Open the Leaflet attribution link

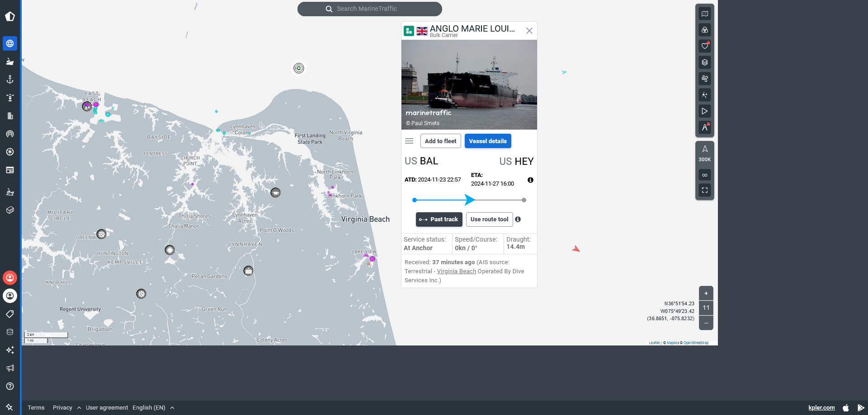coord(654,343)
